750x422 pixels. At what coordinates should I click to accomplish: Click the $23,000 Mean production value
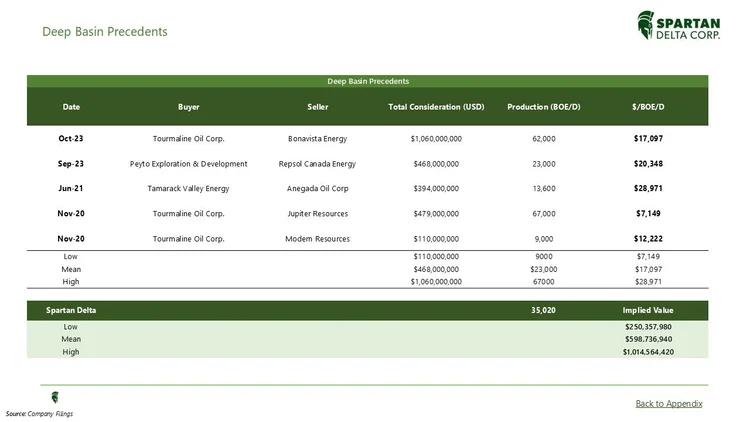(x=544, y=269)
